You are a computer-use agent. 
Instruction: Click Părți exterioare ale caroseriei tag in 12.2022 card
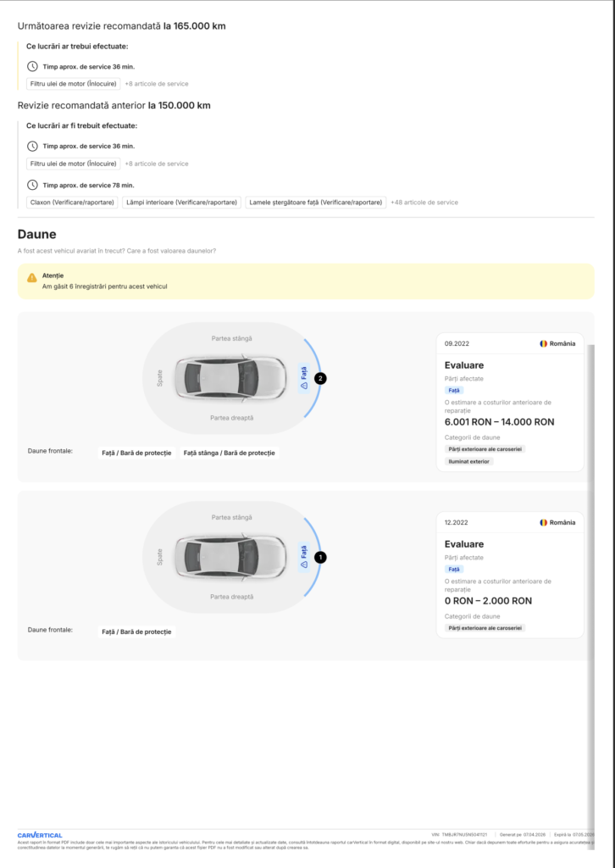(485, 628)
